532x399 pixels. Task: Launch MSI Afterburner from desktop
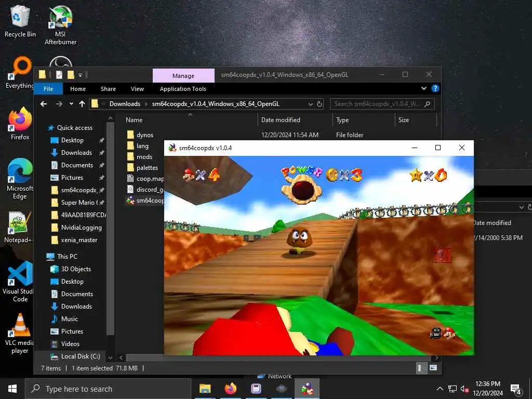60,25
